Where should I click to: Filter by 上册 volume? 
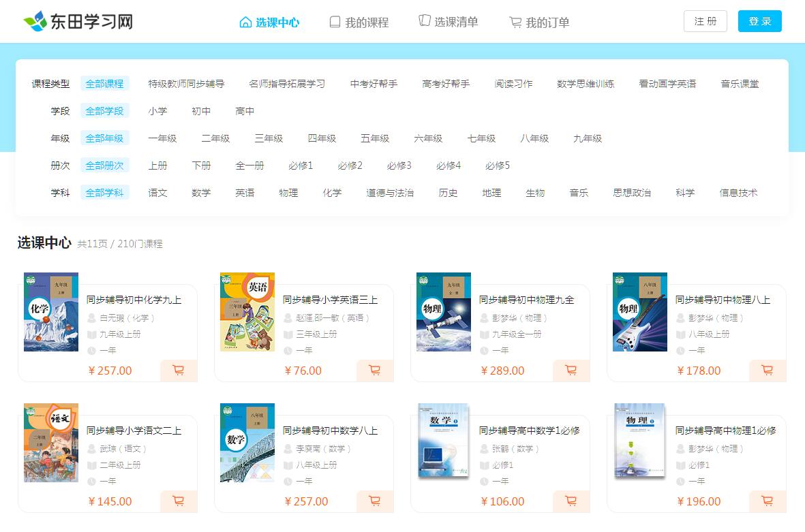tap(157, 166)
